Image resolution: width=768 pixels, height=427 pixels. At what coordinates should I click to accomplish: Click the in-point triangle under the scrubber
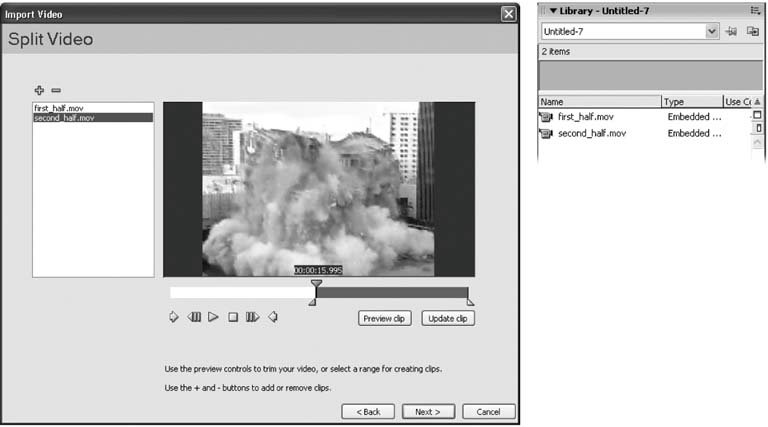[x=313, y=301]
